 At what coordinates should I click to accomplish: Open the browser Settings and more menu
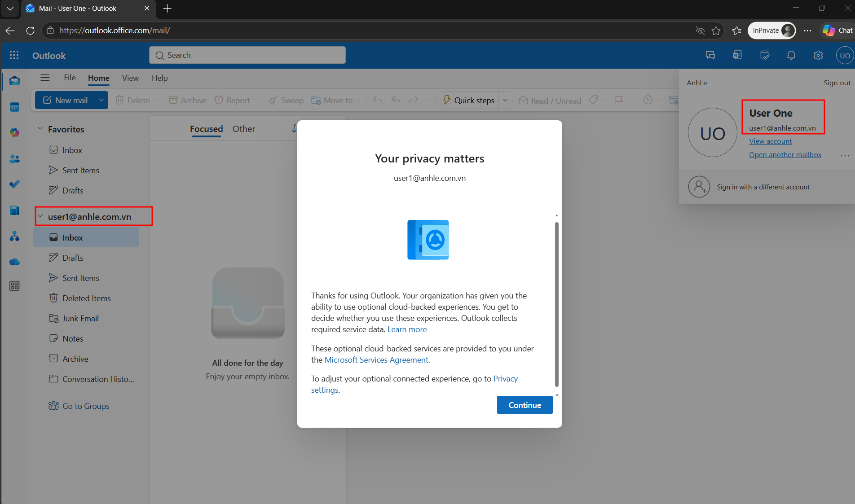click(x=807, y=31)
